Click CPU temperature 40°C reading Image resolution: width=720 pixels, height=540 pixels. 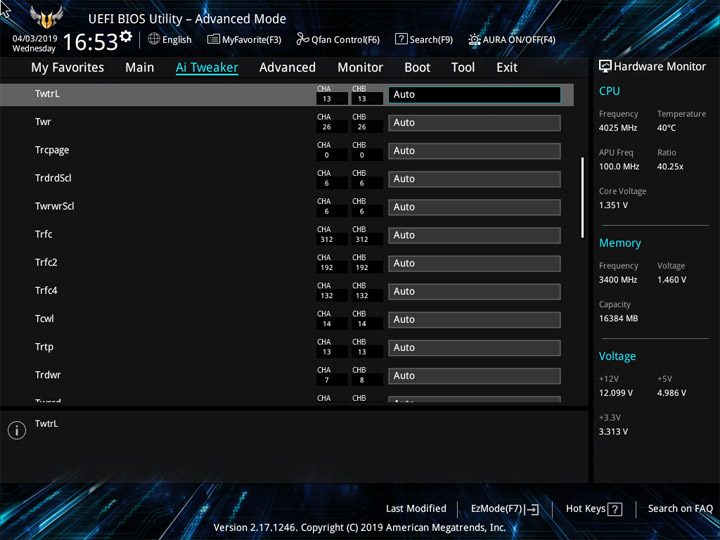666,128
